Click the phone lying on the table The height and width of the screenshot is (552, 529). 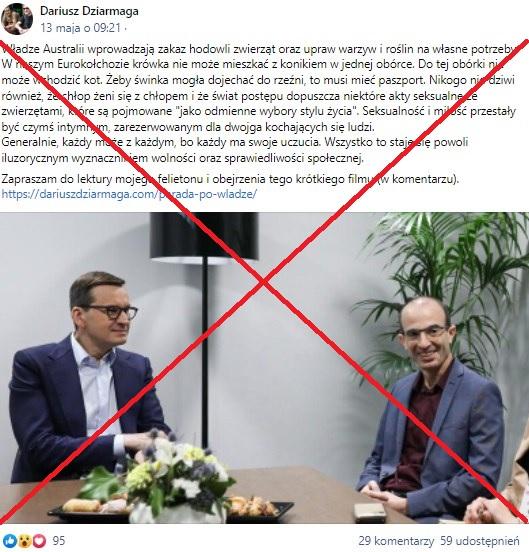(369, 512)
